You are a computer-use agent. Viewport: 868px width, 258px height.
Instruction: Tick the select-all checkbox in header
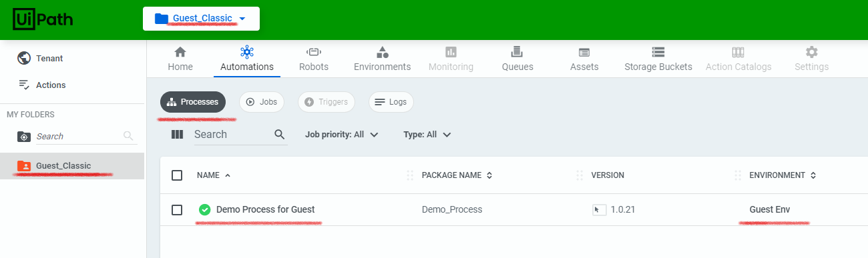[x=177, y=175]
